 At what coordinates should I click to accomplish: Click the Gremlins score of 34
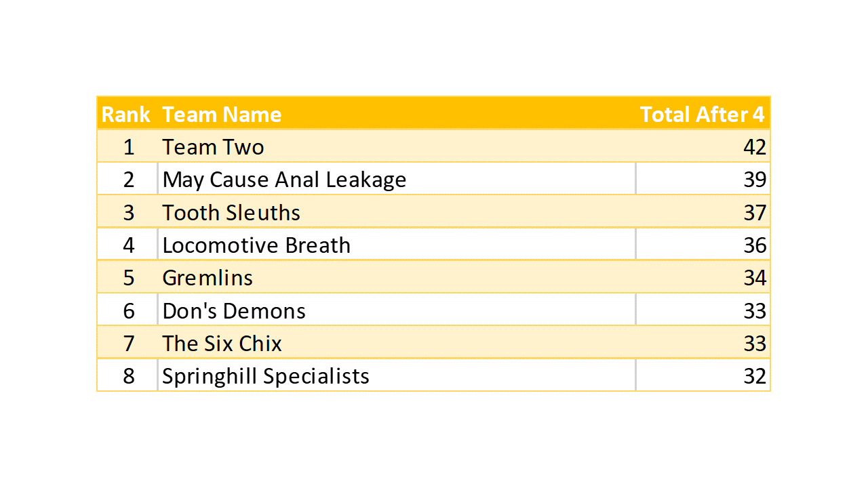(754, 278)
